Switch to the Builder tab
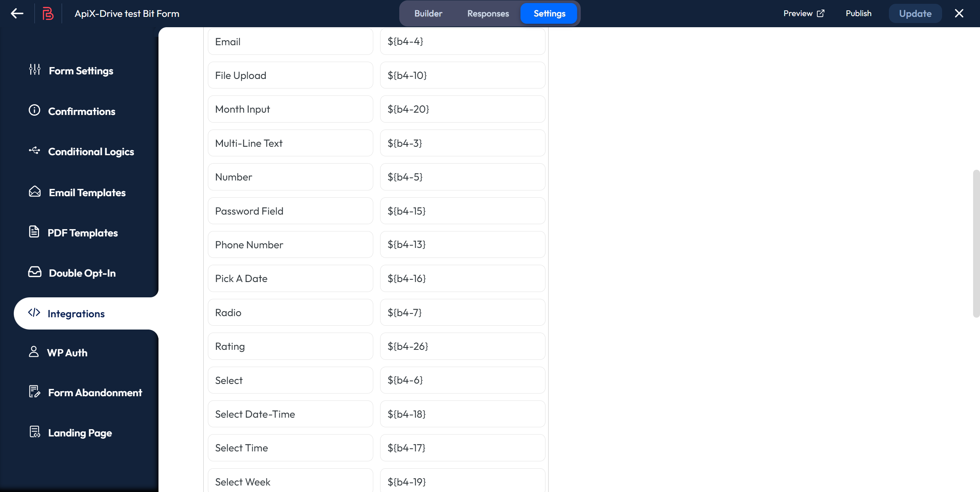This screenshot has width=980, height=492. point(428,13)
